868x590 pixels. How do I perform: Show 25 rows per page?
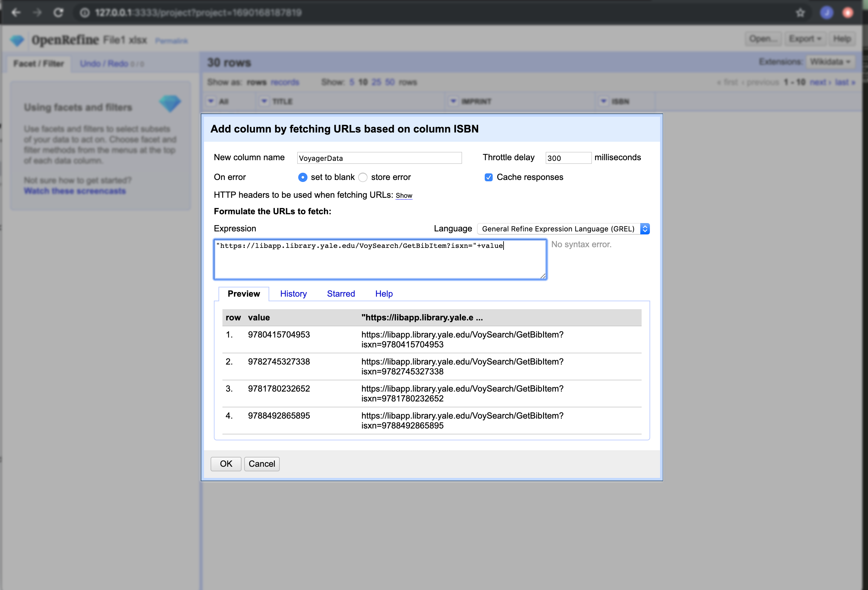pos(376,82)
